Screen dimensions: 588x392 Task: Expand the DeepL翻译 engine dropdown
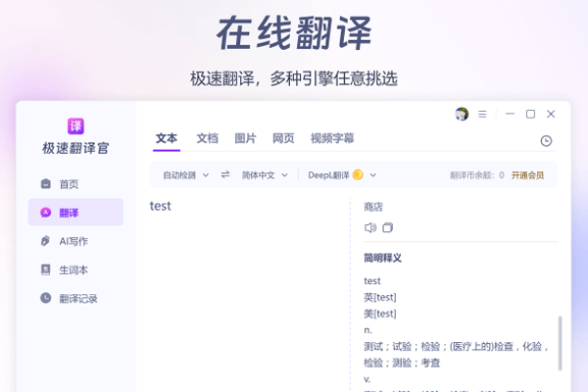point(342,175)
